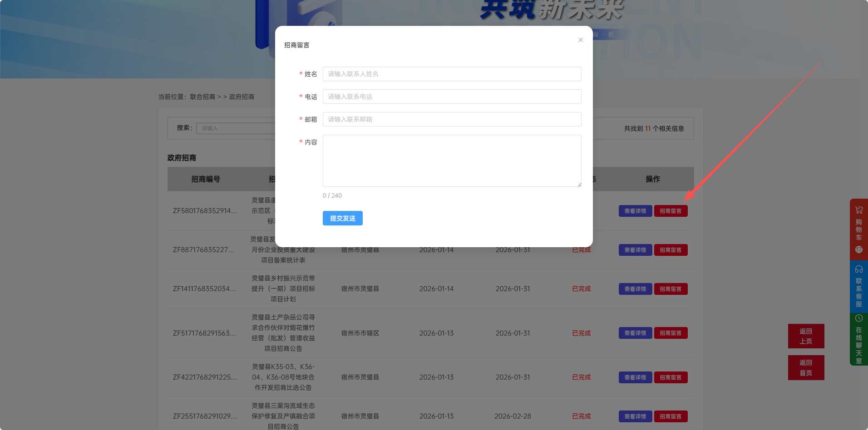868x430 pixels.
Task: Click the 联合招商 breadcrumb link
Action: [202, 97]
